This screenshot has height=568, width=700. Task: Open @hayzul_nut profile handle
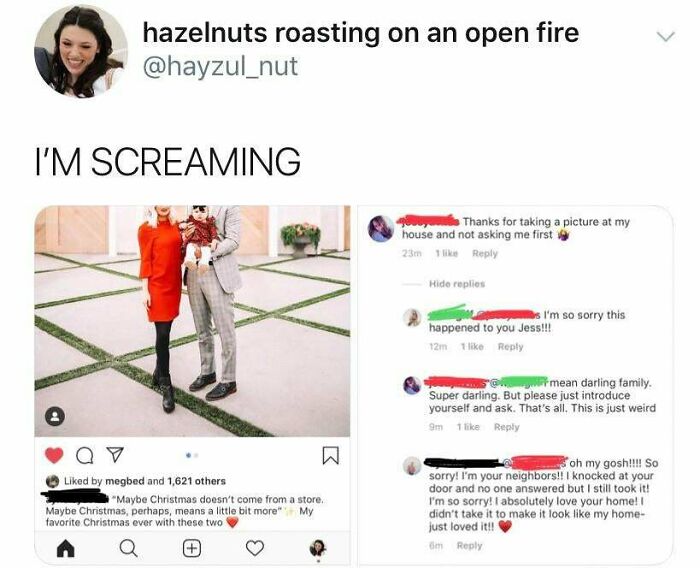[220, 67]
